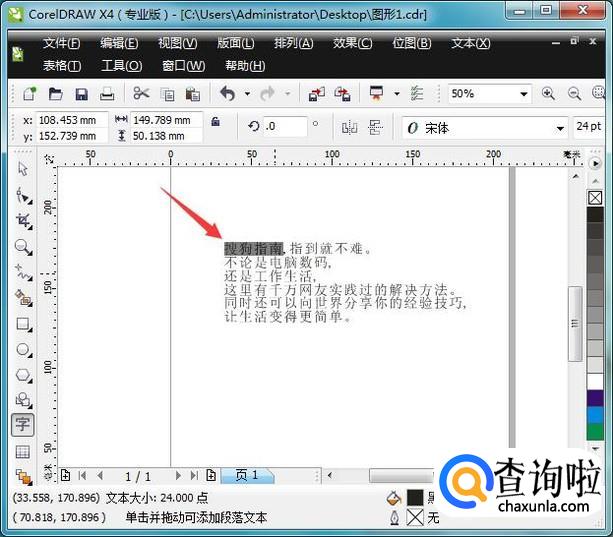
Task: Go to next page arrow in navigator
Action: tap(179, 476)
